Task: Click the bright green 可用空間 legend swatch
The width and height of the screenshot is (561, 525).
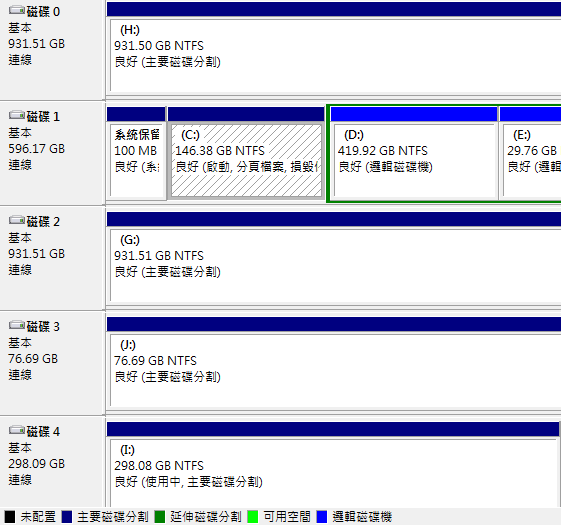Action: click(x=253, y=517)
